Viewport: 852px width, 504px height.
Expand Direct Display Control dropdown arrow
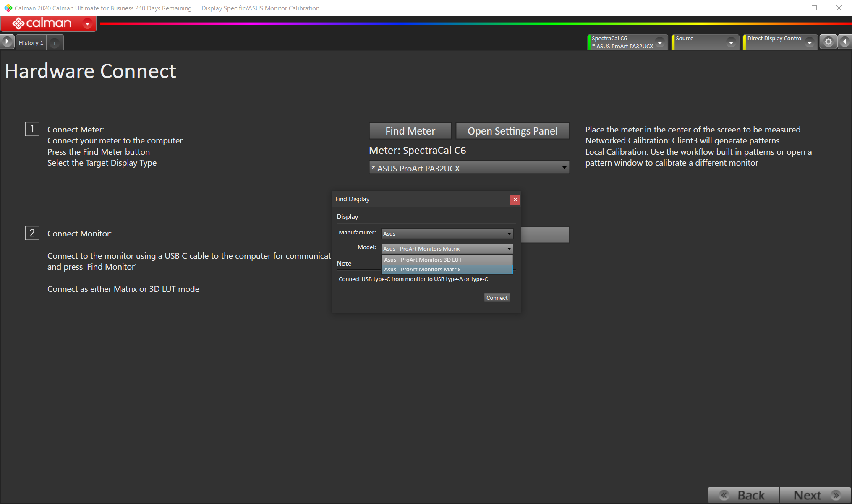810,42
